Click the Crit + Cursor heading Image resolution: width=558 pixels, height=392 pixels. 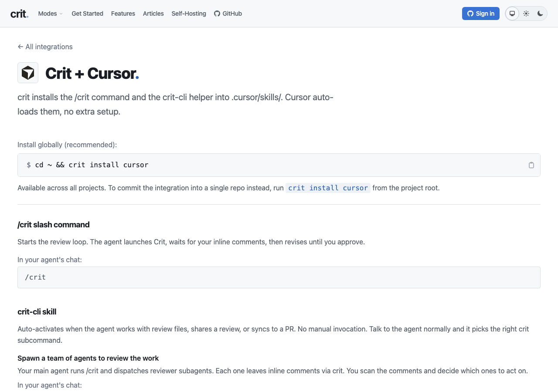click(x=92, y=73)
